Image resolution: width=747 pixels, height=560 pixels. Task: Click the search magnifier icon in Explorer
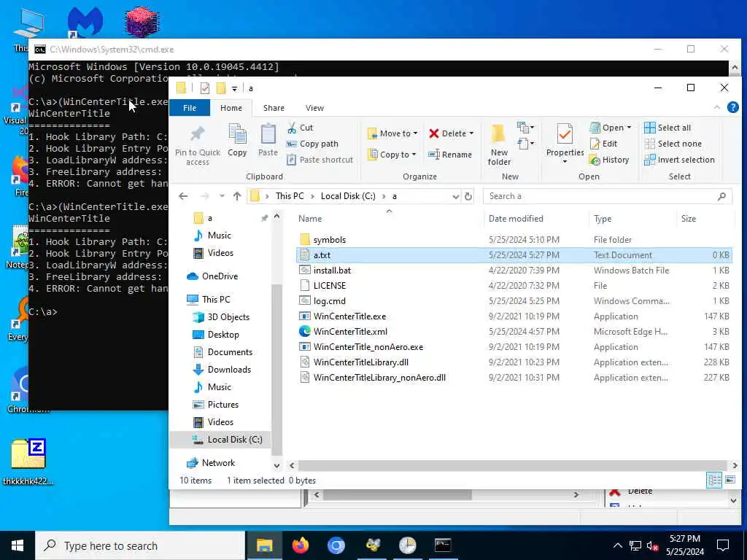(x=721, y=196)
